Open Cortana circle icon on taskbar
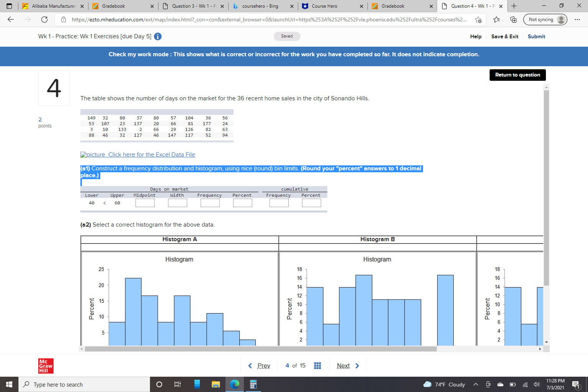This screenshot has width=588, height=392. coord(159,384)
